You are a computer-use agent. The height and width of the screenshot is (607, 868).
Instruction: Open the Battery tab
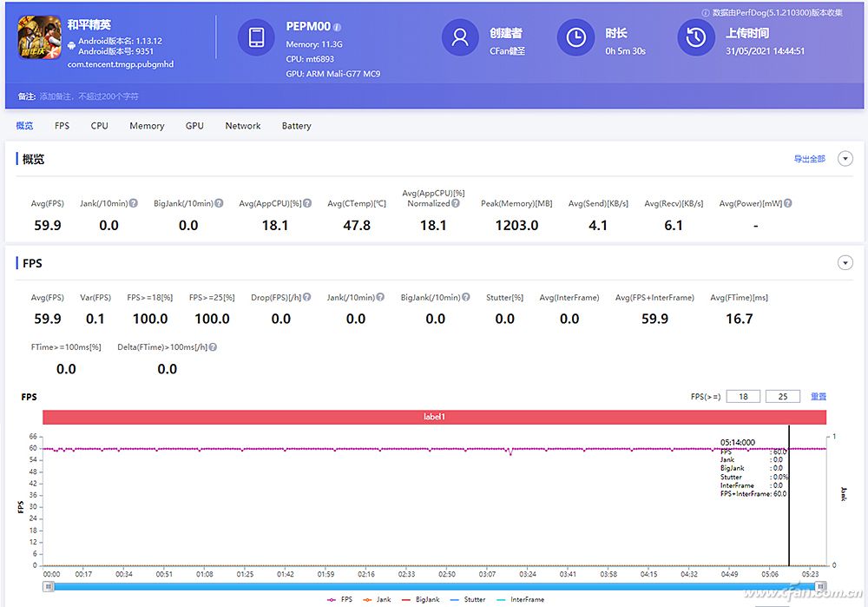coord(296,125)
